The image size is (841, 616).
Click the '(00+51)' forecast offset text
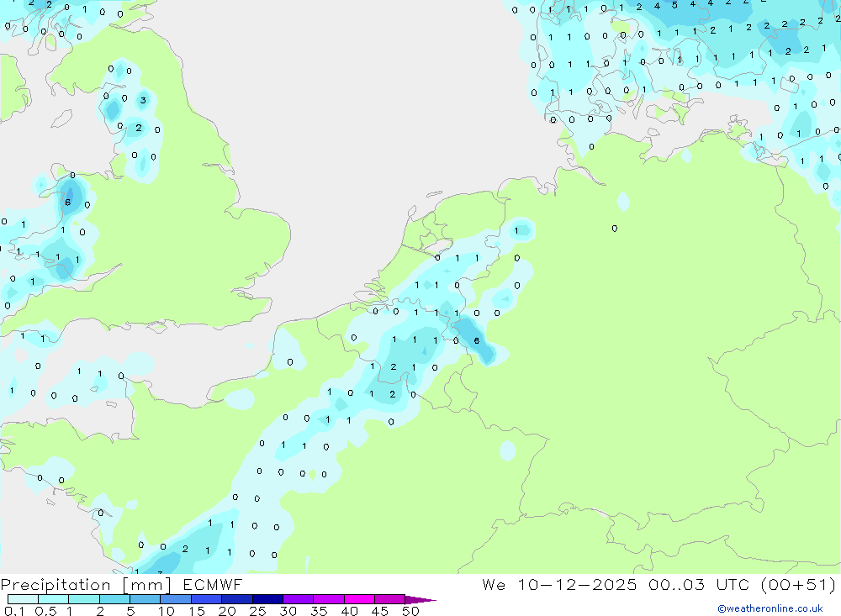(x=798, y=585)
